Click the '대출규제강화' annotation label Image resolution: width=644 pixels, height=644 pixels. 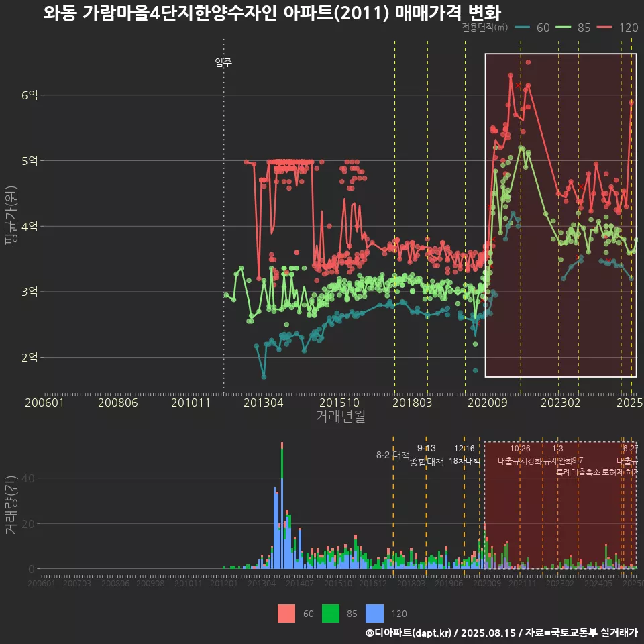point(520,461)
